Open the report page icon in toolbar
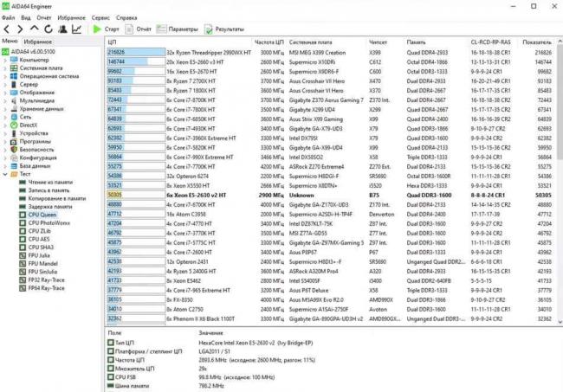This screenshot has width=563, height=392. [129, 29]
